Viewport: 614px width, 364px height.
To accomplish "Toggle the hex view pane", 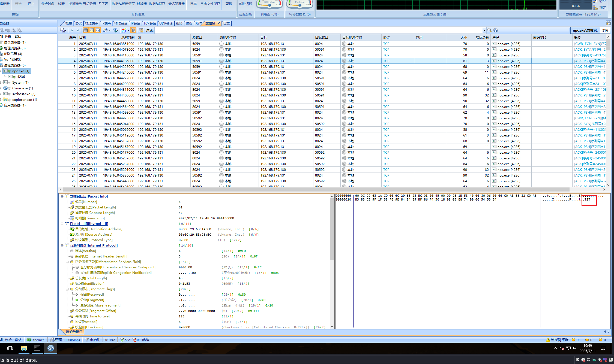I will tap(98, 31).
